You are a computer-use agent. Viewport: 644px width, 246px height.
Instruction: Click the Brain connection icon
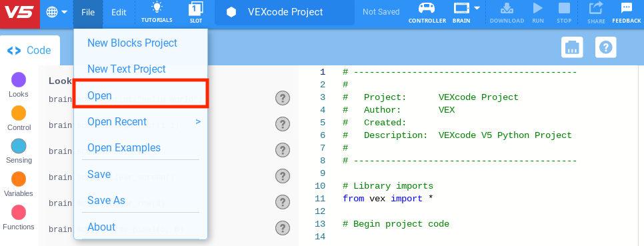461,8
